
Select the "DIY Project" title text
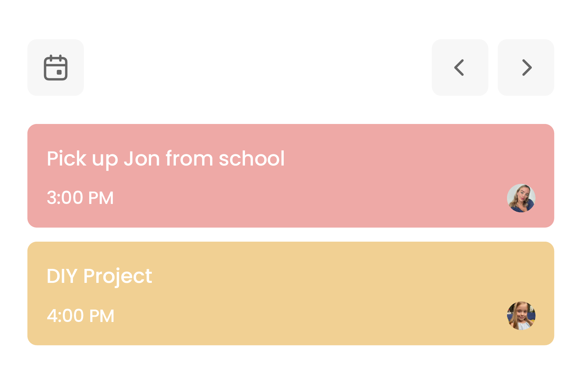click(x=99, y=276)
